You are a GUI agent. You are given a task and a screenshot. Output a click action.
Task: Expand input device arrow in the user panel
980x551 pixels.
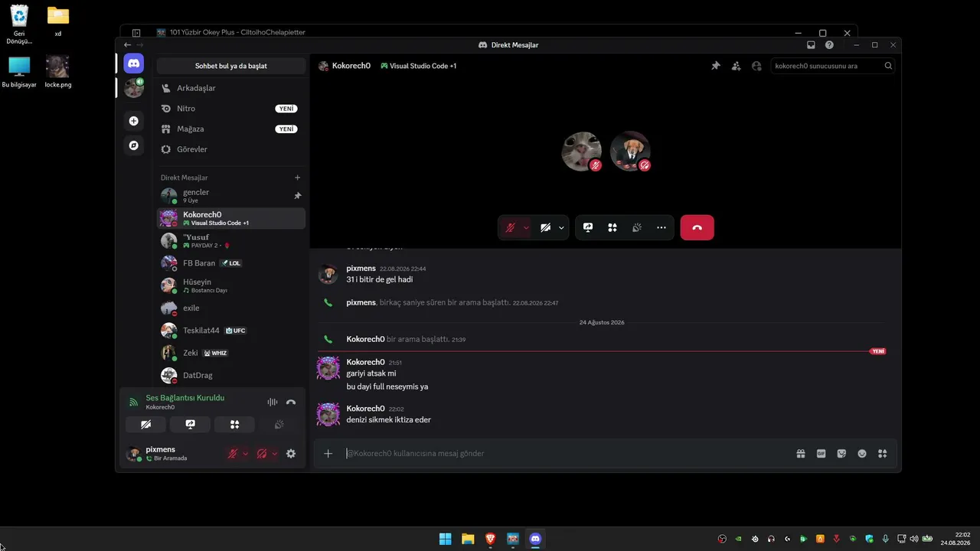245,454
